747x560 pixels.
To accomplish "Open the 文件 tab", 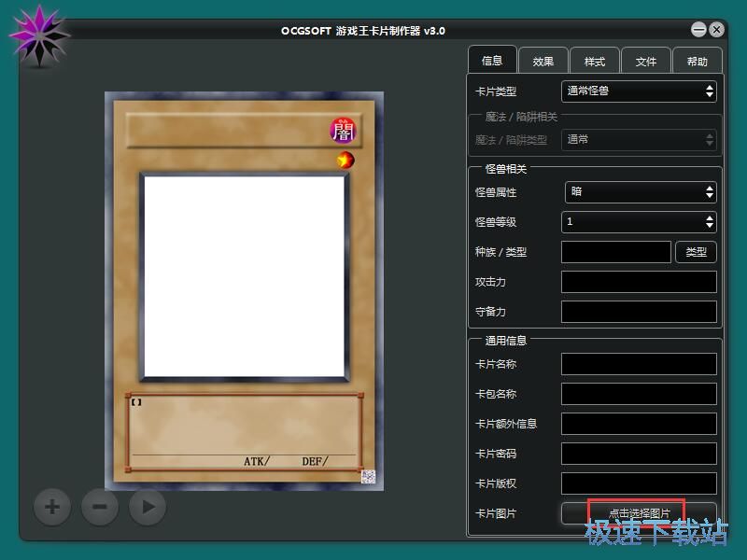I will point(646,61).
